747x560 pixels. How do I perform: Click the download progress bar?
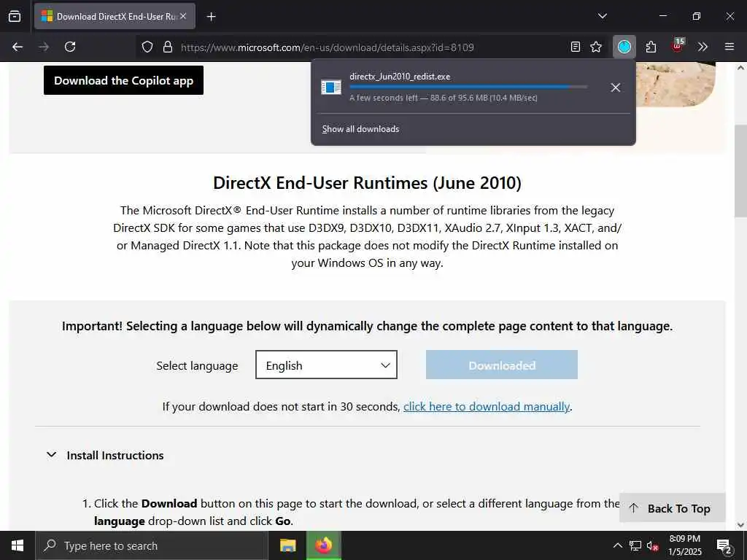coord(468,87)
